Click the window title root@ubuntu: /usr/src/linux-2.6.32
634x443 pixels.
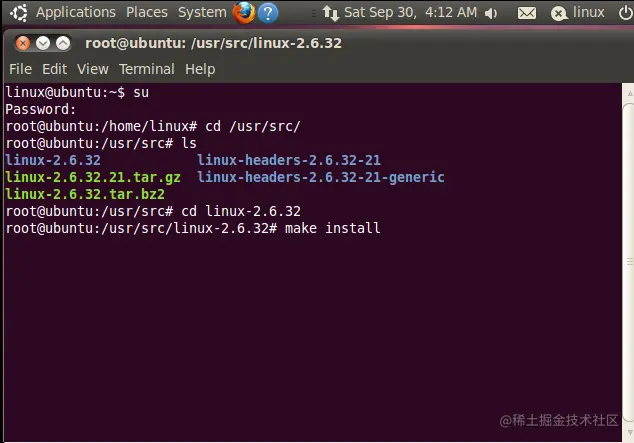[213, 43]
